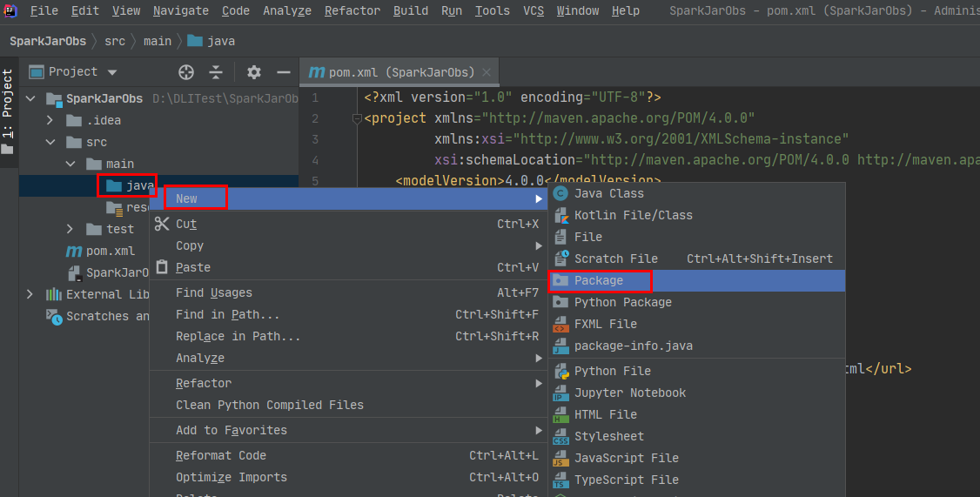Image resolution: width=980 pixels, height=497 pixels.
Task: Expand External Libraries node
Action: [x=30, y=294]
